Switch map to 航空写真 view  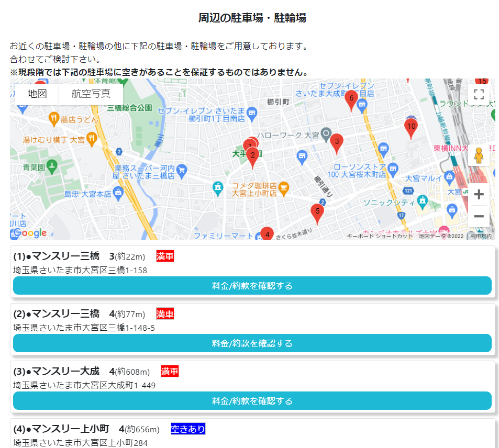pyautogui.click(x=91, y=94)
